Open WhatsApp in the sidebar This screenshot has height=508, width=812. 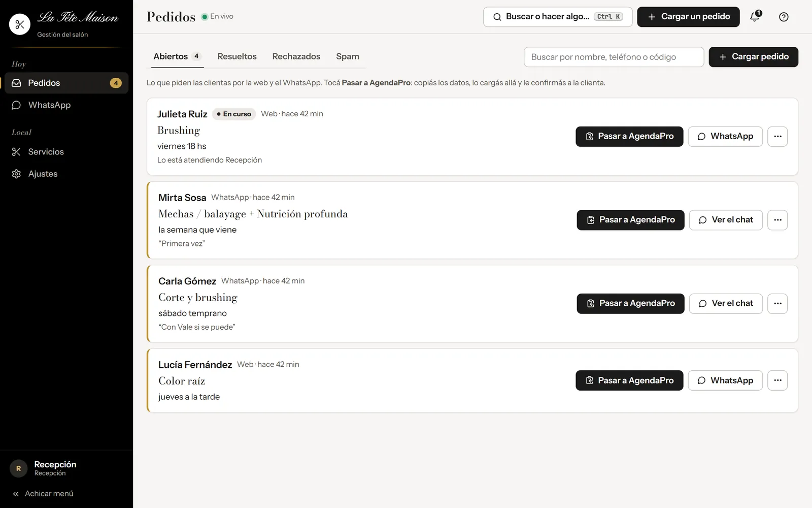tap(66, 105)
